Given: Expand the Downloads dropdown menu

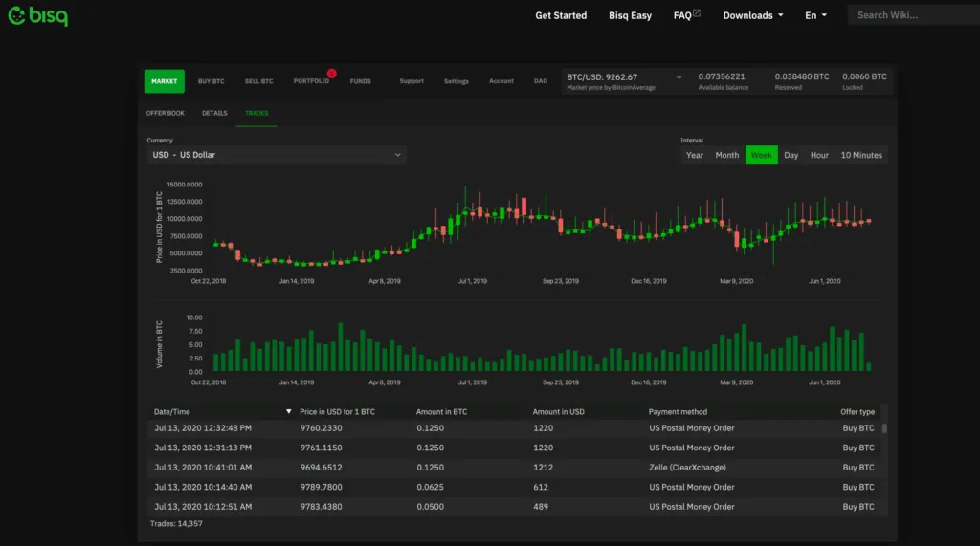Looking at the screenshot, I should pyautogui.click(x=752, y=15).
